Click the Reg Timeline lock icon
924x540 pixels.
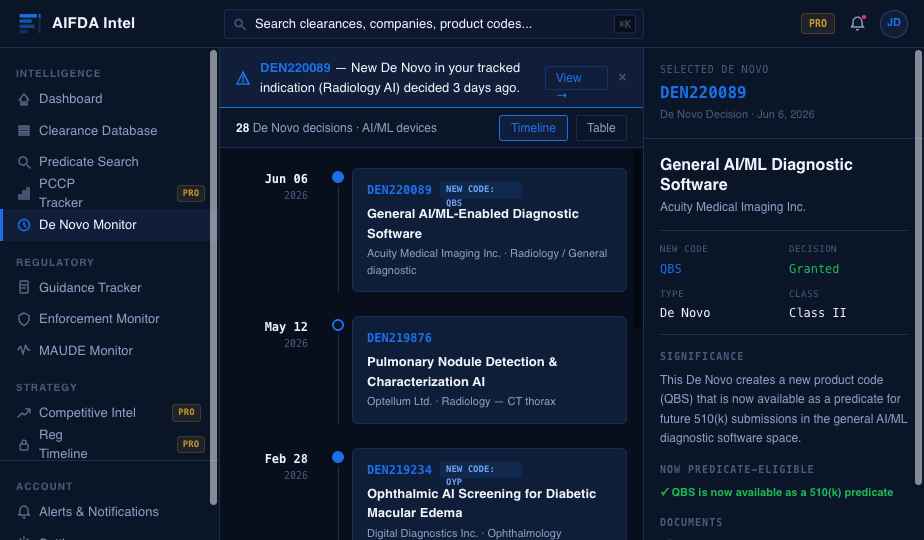pos(24,444)
